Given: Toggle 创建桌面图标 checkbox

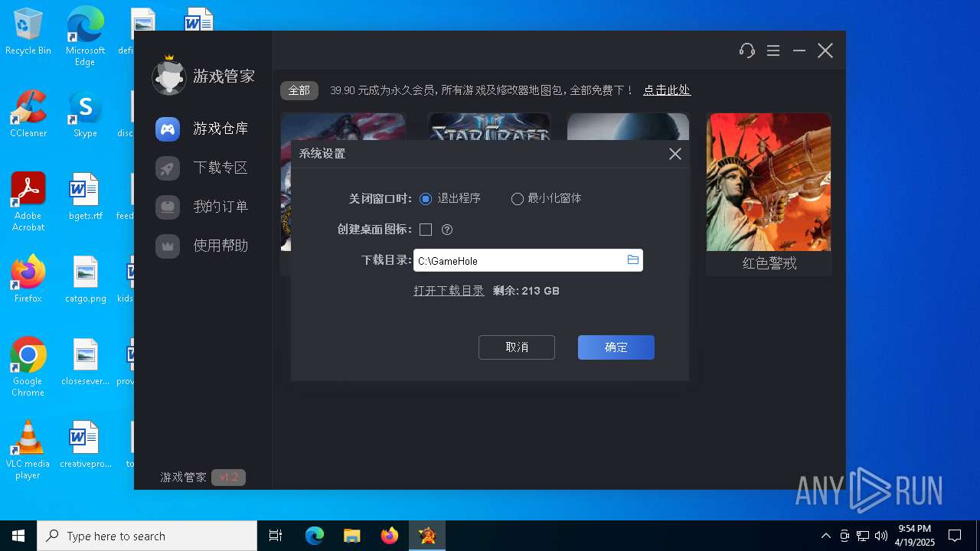Looking at the screenshot, I should click(x=426, y=230).
